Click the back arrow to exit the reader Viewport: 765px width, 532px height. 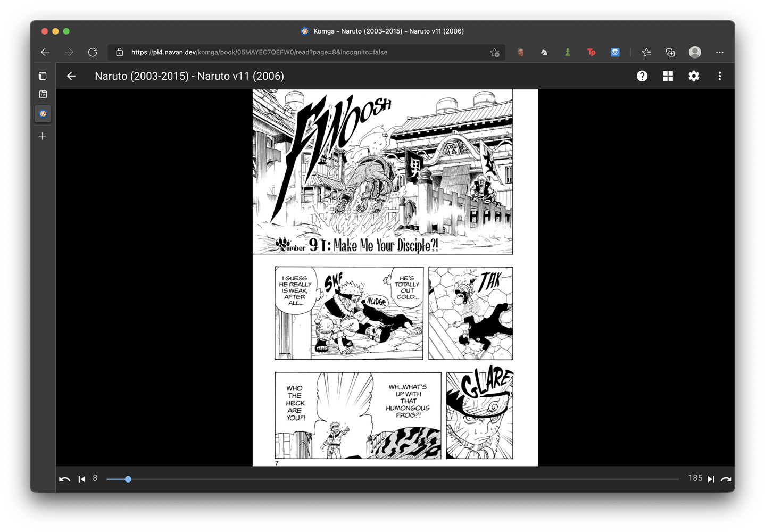[x=71, y=76]
